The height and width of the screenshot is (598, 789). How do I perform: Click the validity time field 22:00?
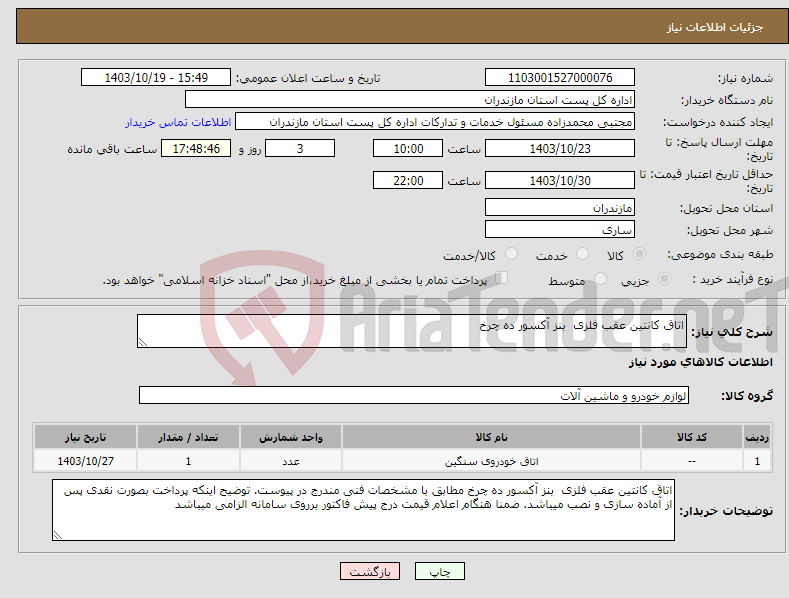click(x=408, y=180)
